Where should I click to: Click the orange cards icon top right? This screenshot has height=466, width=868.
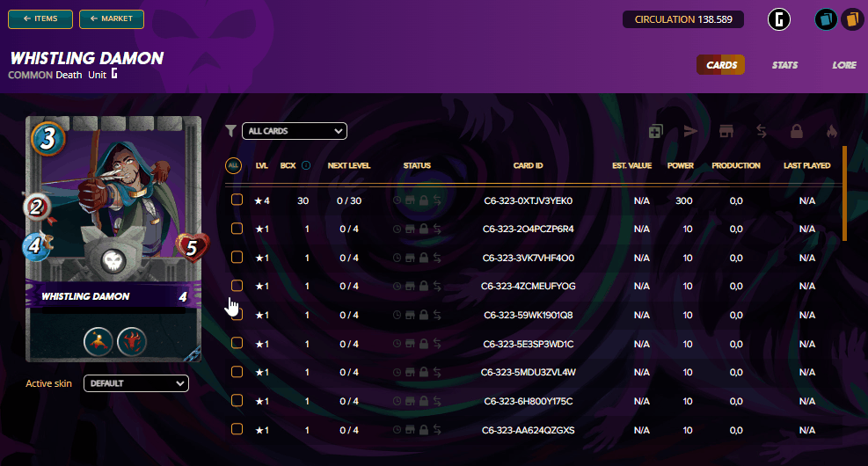pyautogui.click(x=852, y=20)
